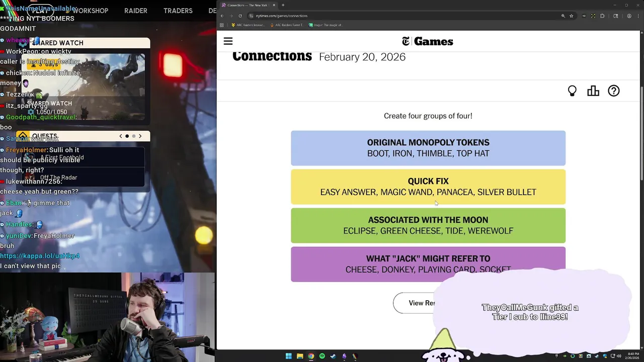This screenshot has width=644, height=362.
Task: Click the browser forward arrow
Action: coord(231,16)
